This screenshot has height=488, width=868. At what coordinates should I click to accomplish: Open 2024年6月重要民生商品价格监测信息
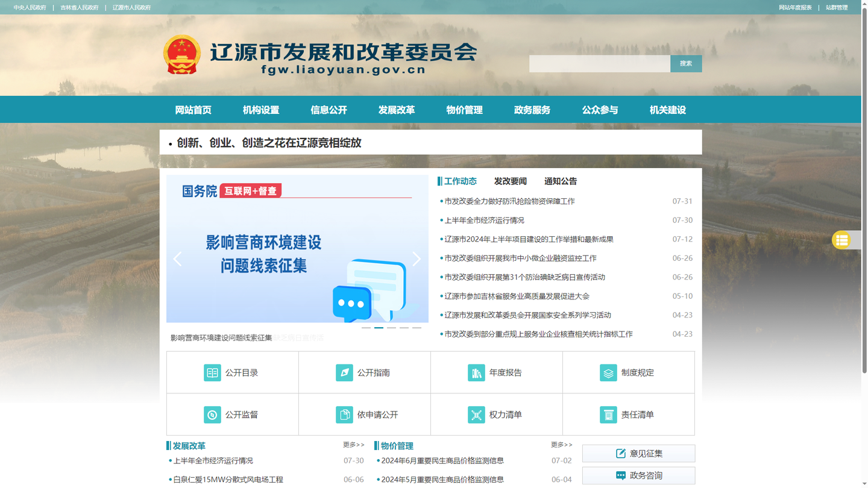(x=442, y=461)
